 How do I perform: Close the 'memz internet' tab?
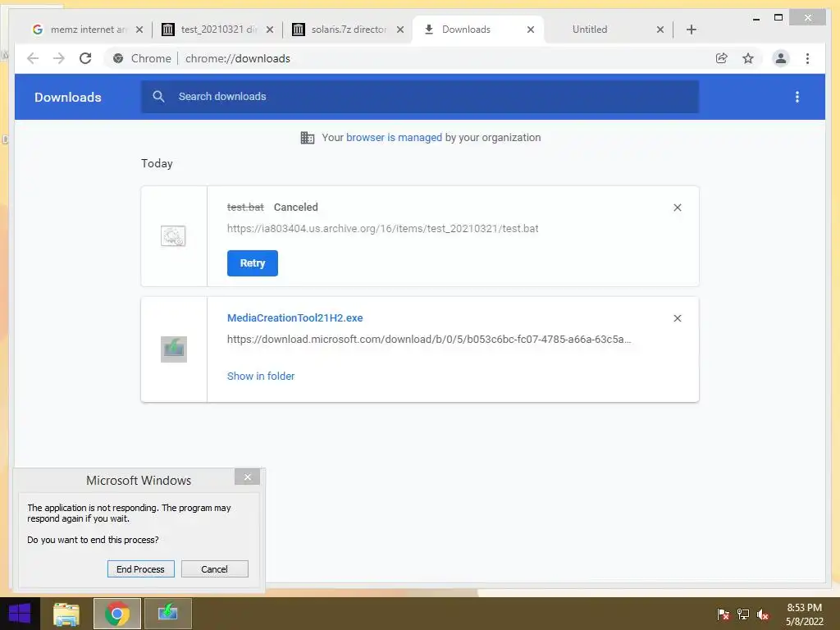[139, 30]
